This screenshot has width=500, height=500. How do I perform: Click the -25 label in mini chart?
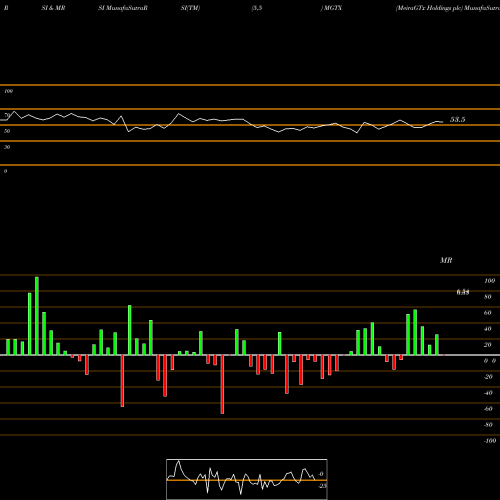(323, 486)
